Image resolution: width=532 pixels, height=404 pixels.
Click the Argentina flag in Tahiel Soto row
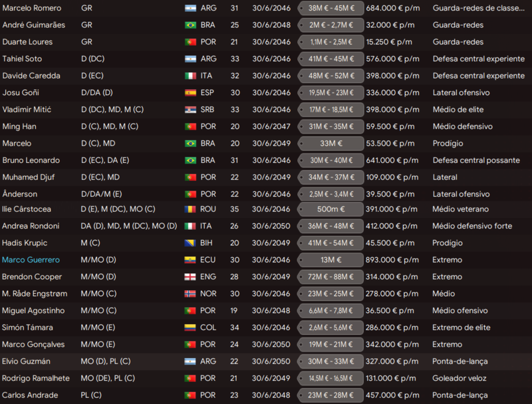190,59
